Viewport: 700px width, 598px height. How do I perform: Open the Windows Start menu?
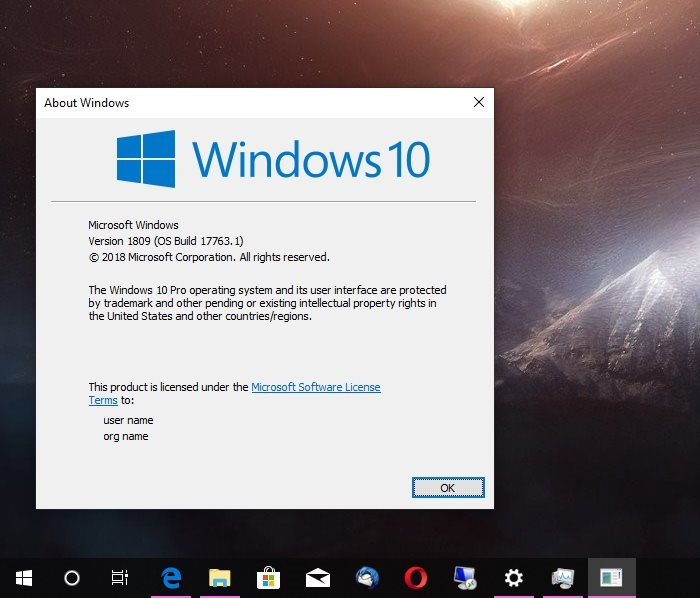click(x=24, y=578)
